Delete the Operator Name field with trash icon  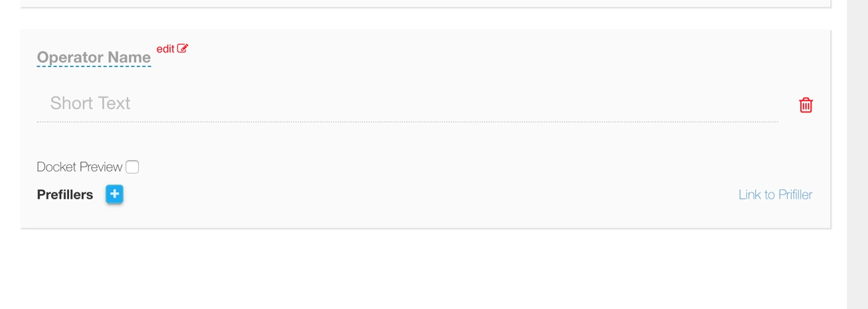pyautogui.click(x=806, y=105)
